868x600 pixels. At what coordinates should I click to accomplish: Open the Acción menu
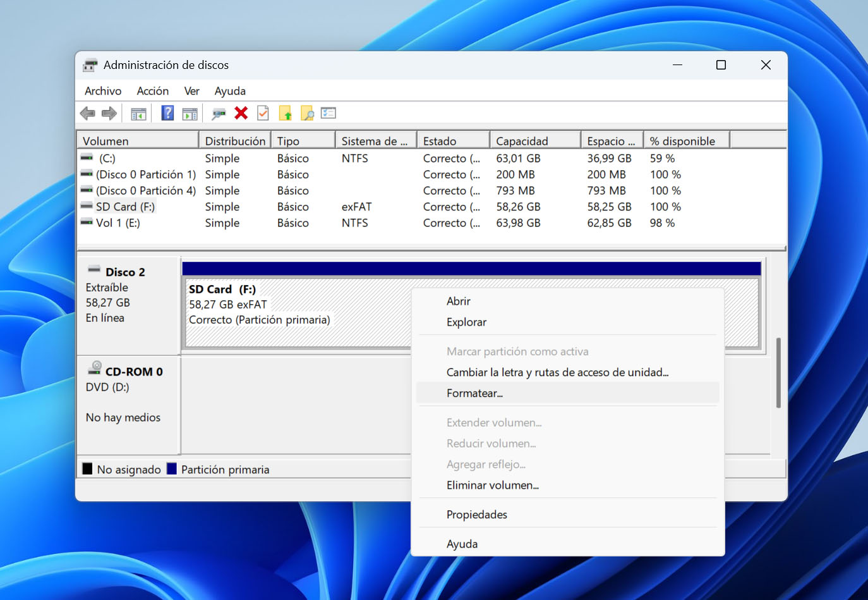(x=153, y=91)
